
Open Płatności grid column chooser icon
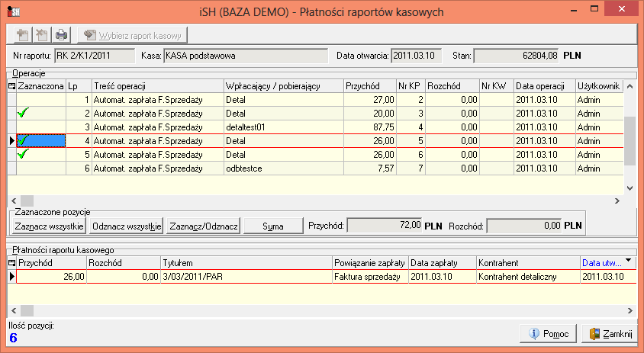click(x=12, y=263)
